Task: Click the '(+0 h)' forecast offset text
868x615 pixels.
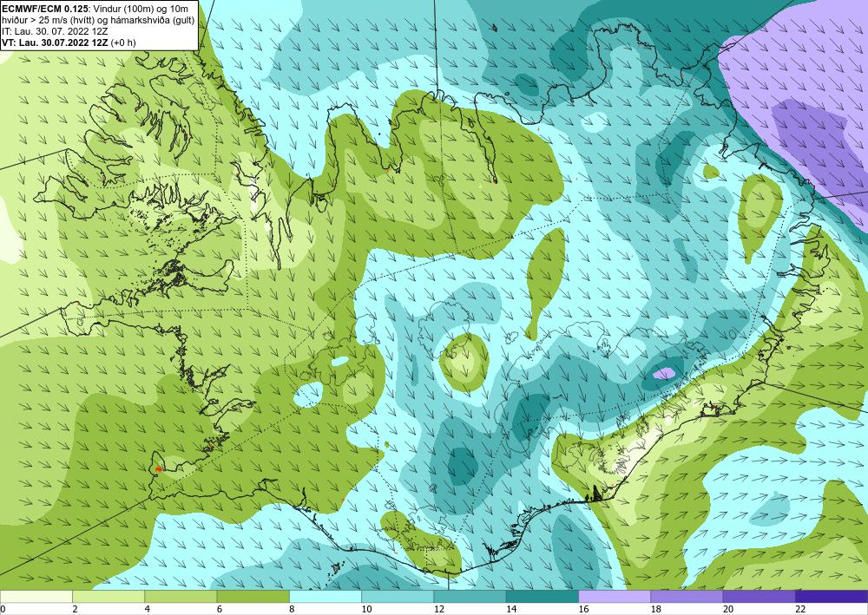Action: tap(123, 43)
